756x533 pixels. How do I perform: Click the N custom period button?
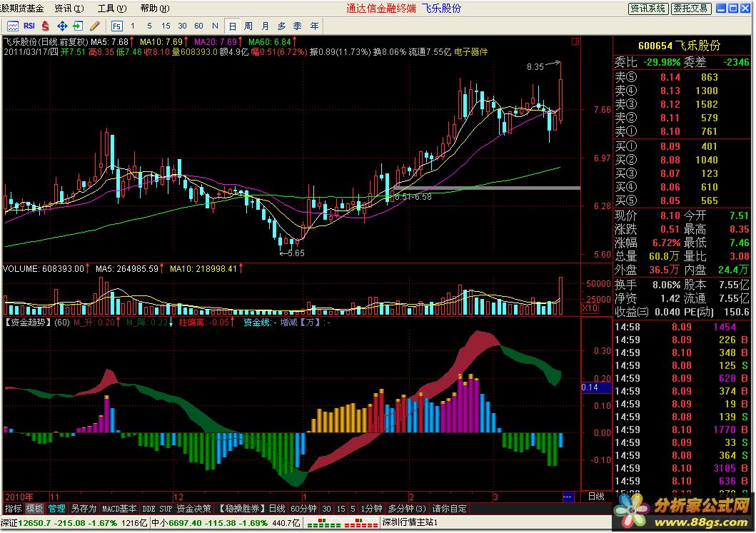(x=215, y=26)
